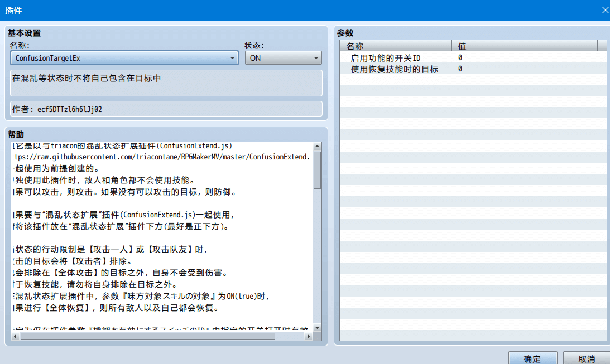
Task: Click help line about 全体攻击 的目标之外
Action: (x=121, y=273)
